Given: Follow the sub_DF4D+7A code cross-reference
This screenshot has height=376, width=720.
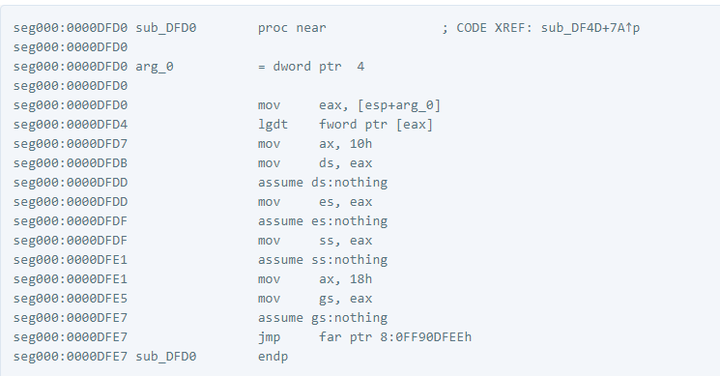Looking at the screenshot, I should coord(590,28).
